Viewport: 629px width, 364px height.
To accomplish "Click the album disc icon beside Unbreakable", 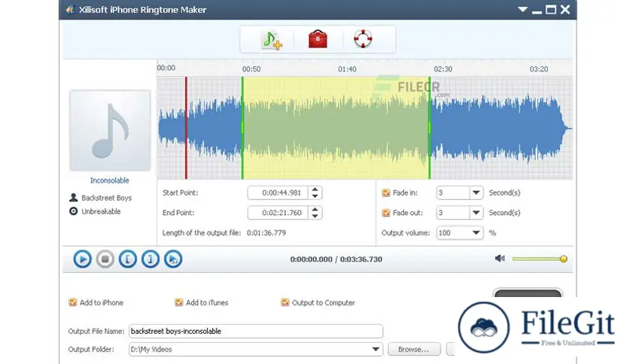I will (x=74, y=211).
